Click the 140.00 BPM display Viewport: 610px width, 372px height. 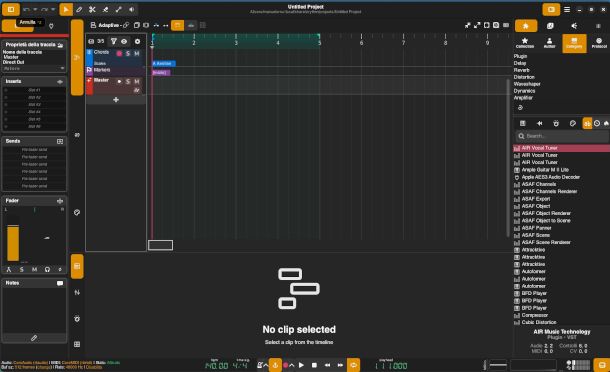click(216, 366)
